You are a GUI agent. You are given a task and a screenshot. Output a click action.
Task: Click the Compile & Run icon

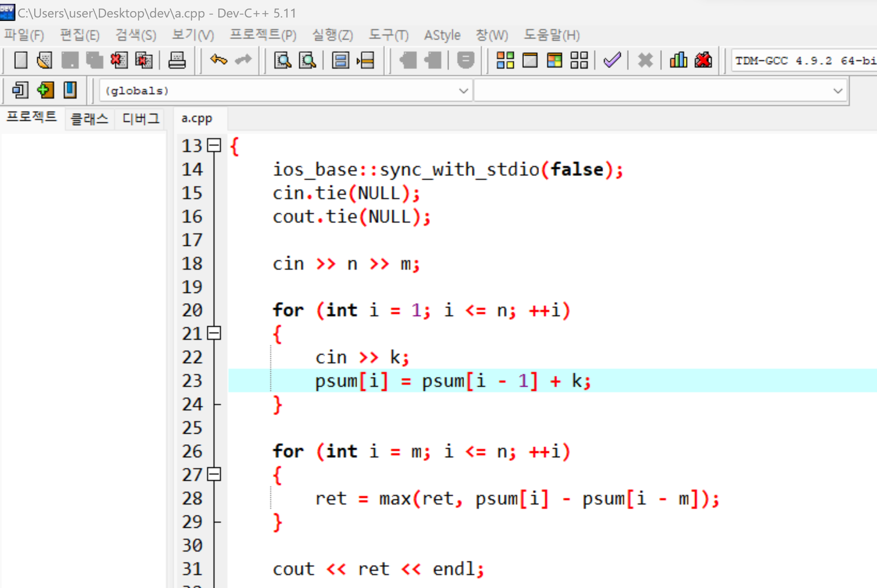point(554,60)
